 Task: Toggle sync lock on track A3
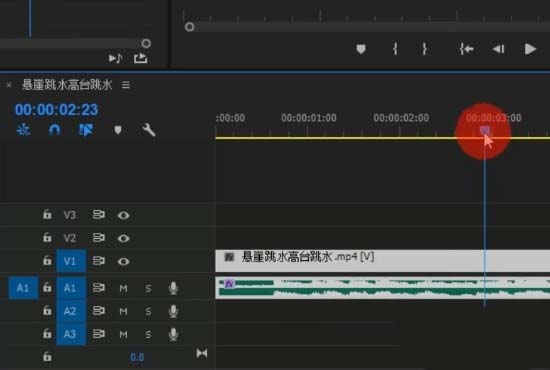click(99, 334)
